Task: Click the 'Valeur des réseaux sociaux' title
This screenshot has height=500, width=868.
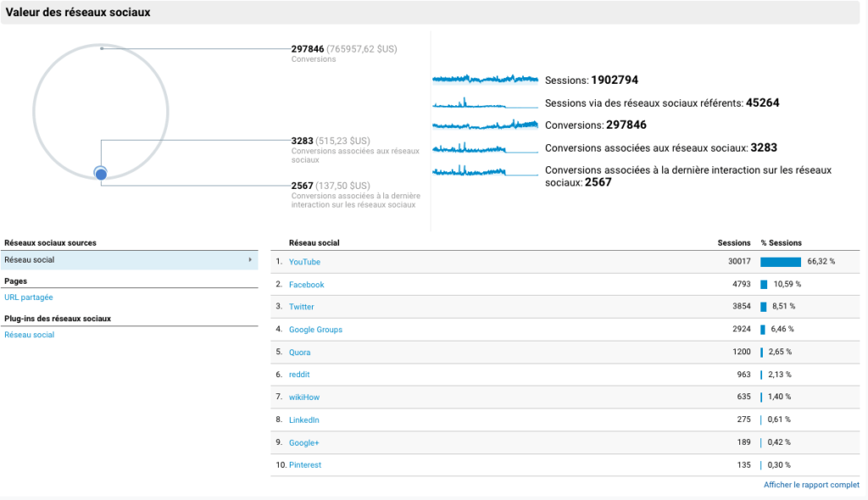Action: click(x=78, y=12)
